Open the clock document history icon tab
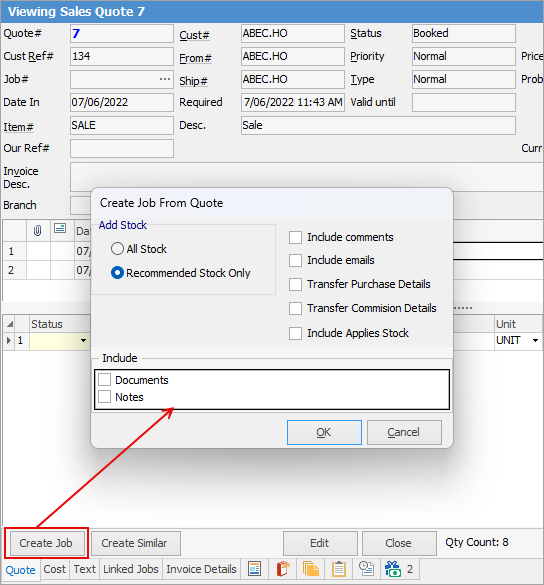 pos(366,569)
